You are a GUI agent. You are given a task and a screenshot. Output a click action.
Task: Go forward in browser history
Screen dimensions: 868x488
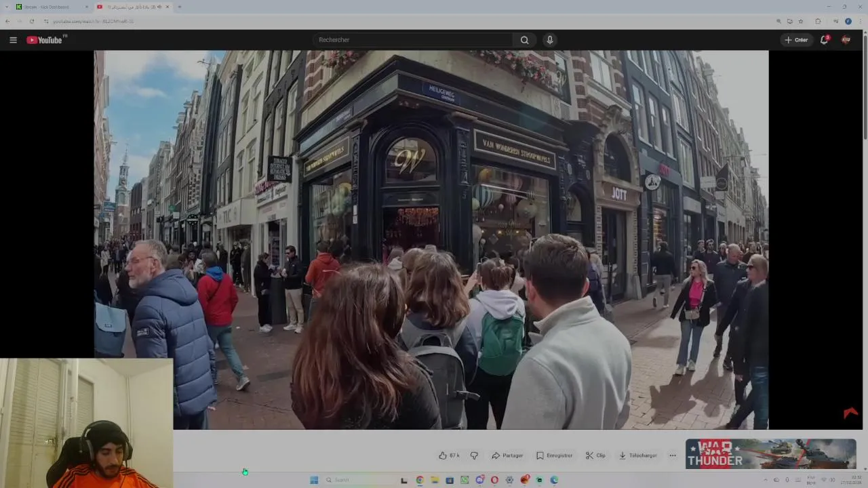[x=20, y=21]
